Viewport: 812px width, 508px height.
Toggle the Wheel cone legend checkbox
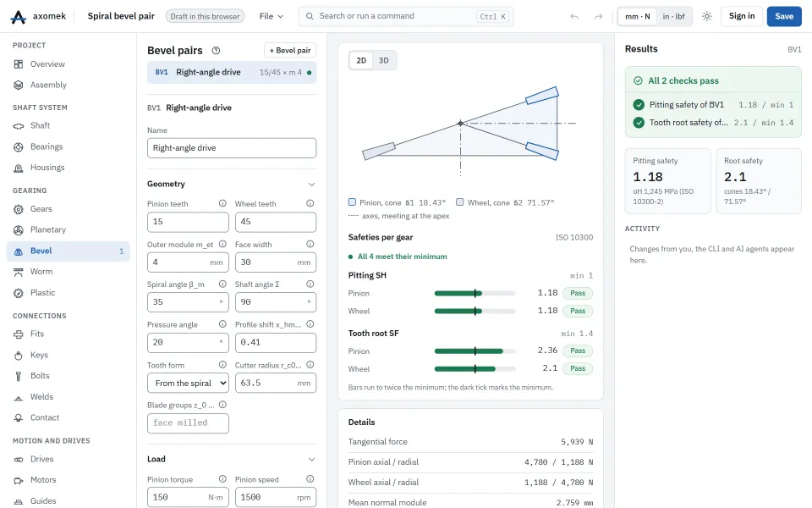pyautogui.click(x=460, y=202)
